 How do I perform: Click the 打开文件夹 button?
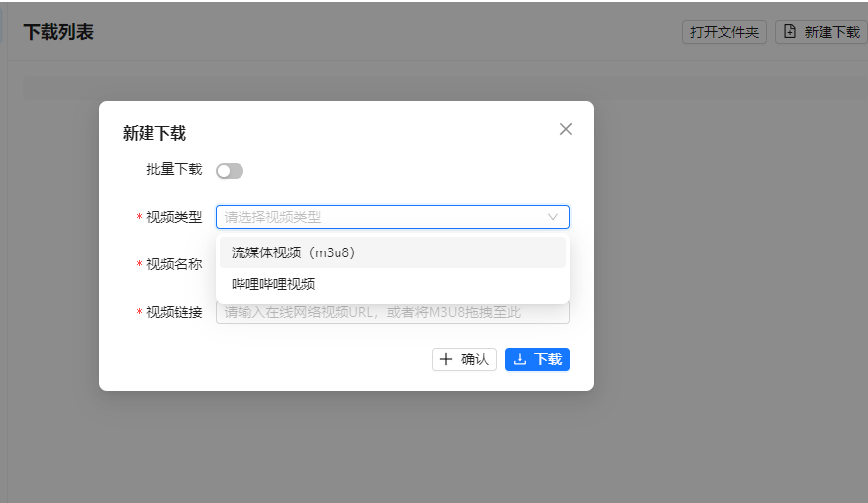[x=724, y=32]
